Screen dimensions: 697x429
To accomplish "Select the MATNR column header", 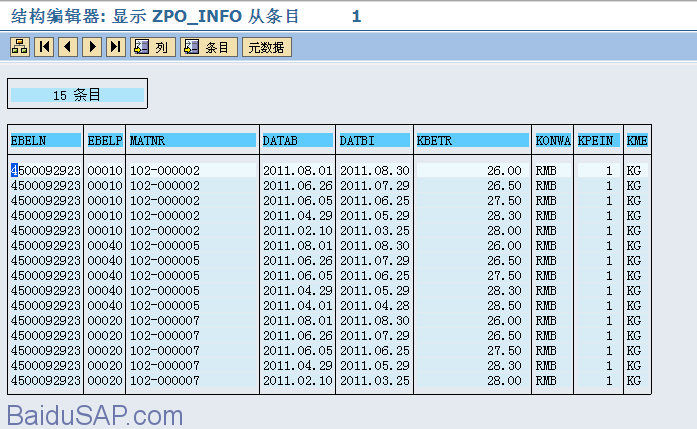I will coord(192,141).
